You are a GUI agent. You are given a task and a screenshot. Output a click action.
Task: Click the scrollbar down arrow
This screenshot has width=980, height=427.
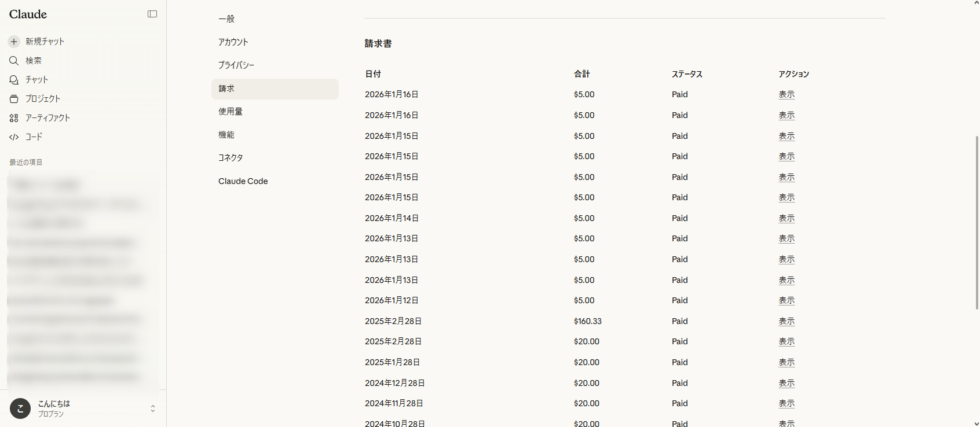[977, 424]
